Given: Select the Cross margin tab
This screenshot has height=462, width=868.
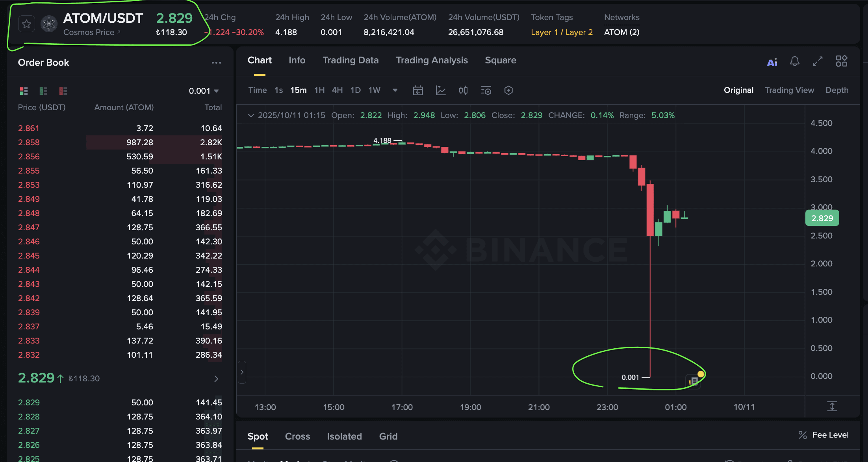Looking at the screenshot, I should click(x=297, y=436).
